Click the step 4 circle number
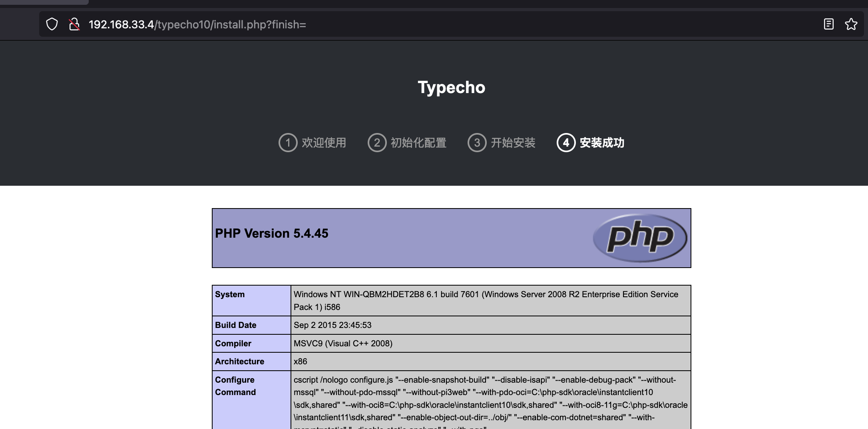 [566, 143]
